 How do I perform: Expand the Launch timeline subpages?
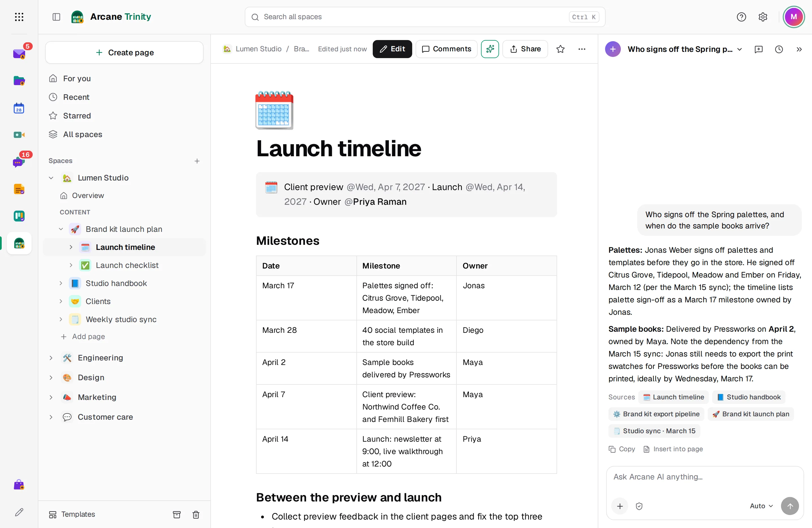[x=70, y=247]
